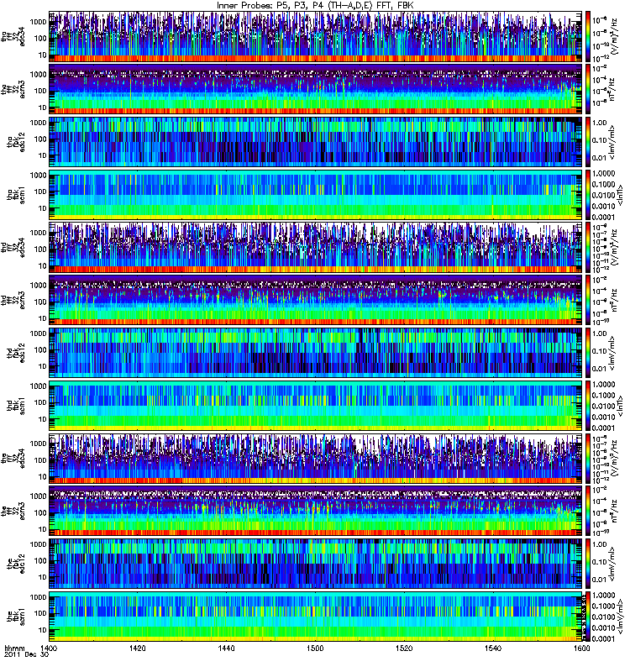Click the color bar beside the fff scm3 panel

pyautogui.click(x=587, y=511)
